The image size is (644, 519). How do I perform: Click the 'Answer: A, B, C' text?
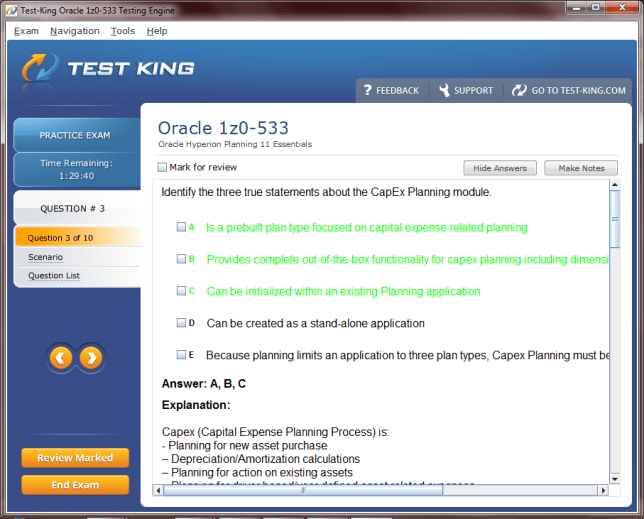pyautogui.click(x=204, y=384)
